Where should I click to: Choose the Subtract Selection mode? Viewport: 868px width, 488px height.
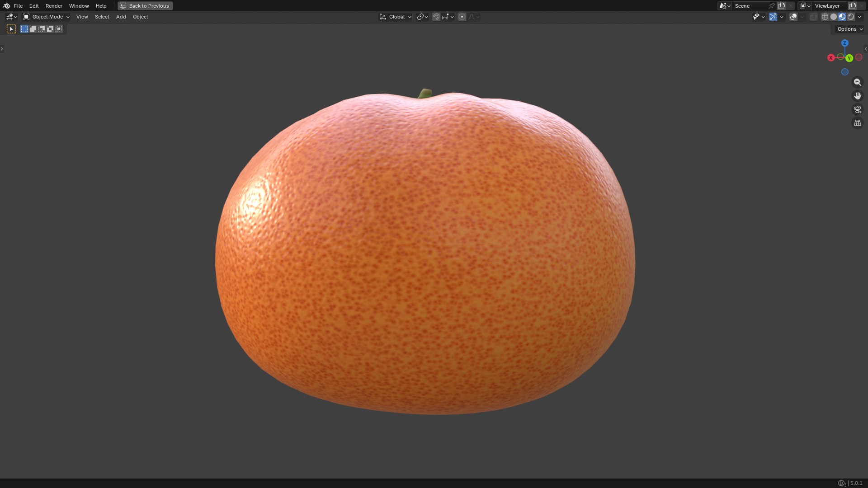coord(42,29)
